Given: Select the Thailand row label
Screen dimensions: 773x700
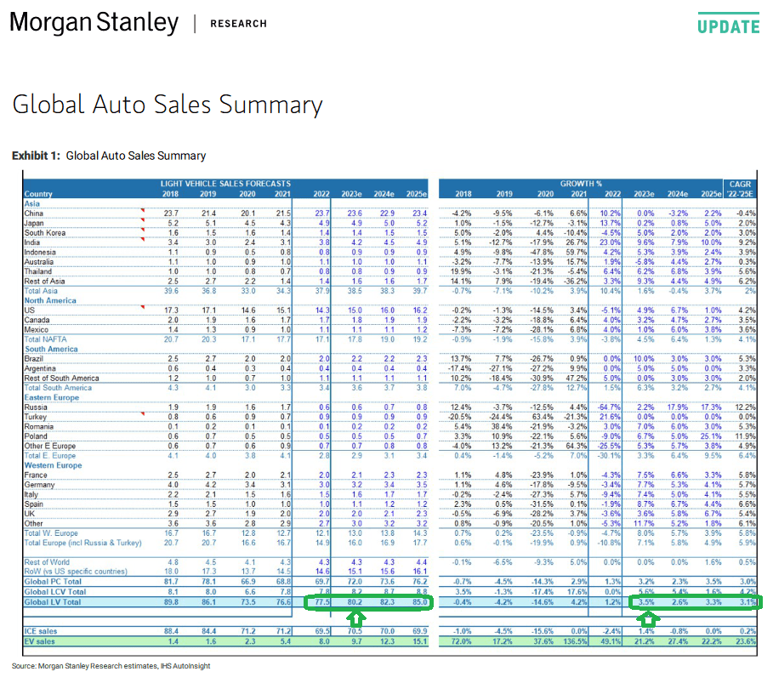Looking at the screenshot, I should (38, 271).
